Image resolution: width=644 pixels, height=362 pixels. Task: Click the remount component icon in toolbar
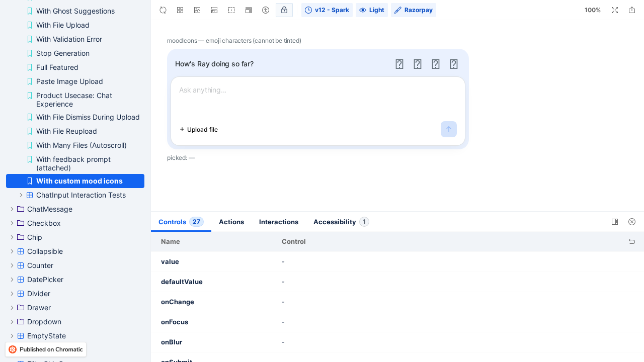click(163, 10)
